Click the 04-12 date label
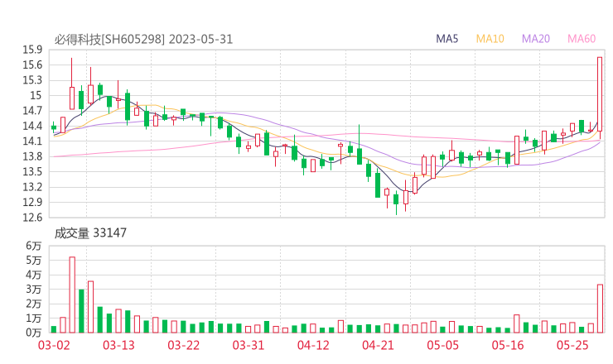This screenshot has height=364, width=613. (x=313, y=345)
